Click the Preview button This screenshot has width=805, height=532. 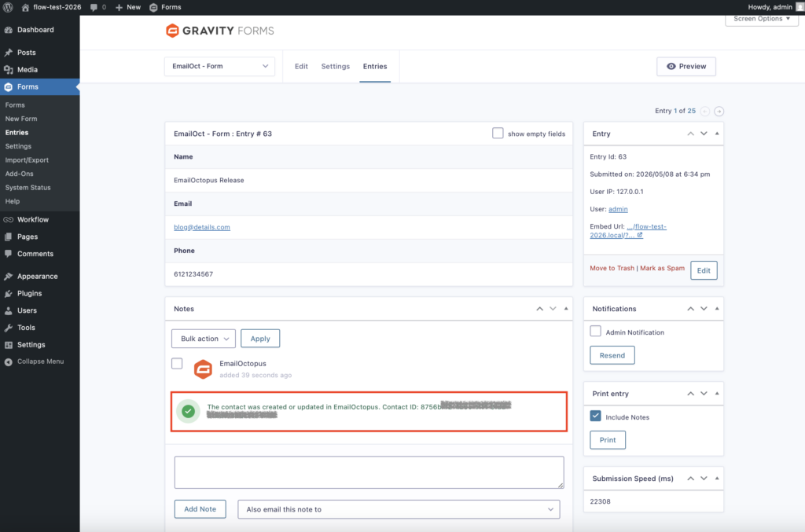tap(686, 66)
